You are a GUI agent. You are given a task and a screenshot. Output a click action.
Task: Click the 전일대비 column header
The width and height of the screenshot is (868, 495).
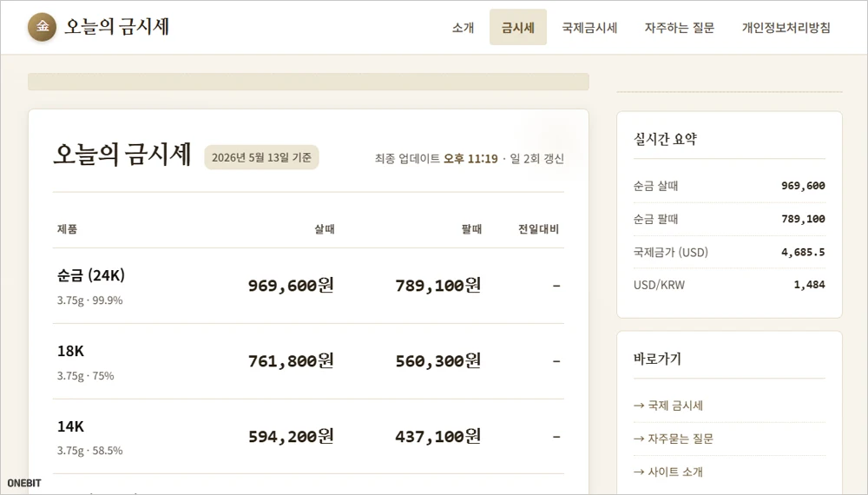coord(539,228)
